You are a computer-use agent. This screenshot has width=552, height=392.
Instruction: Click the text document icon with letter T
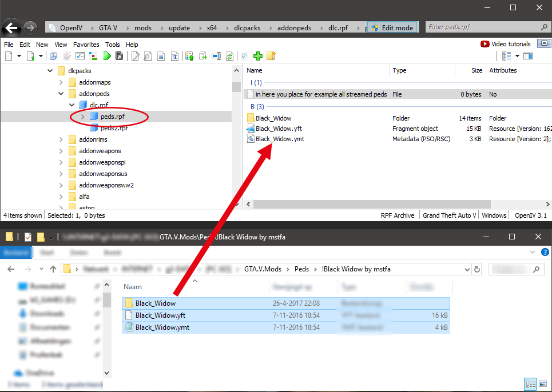click(x=174, y=56)
